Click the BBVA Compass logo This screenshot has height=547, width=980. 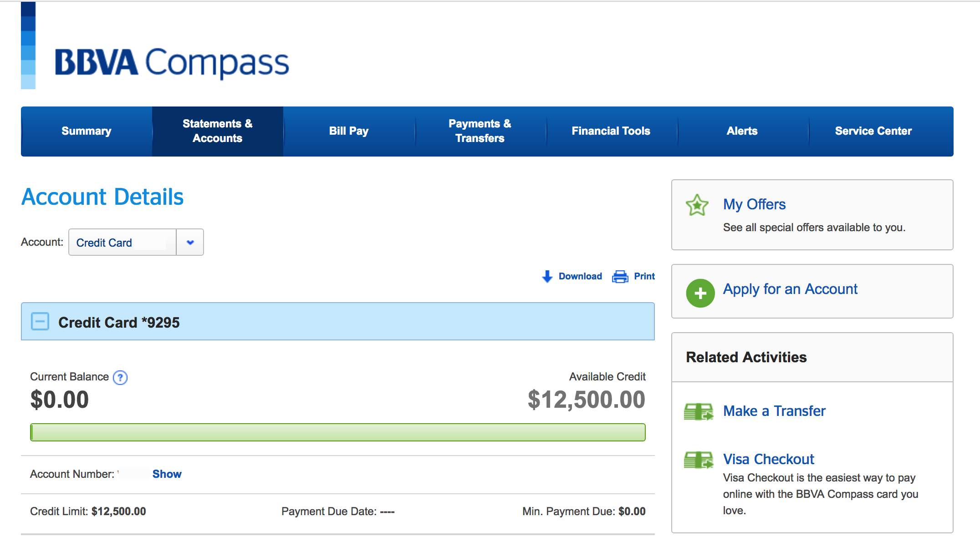coord(155,46)
